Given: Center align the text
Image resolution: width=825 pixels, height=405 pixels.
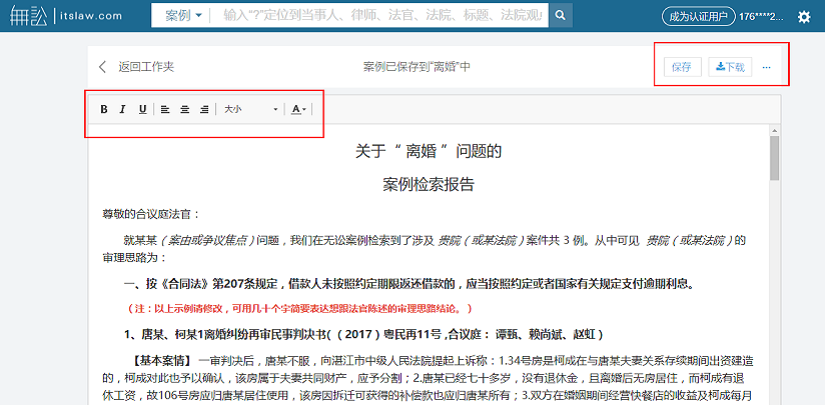Looking at the screenshot, I should (185, 109).
